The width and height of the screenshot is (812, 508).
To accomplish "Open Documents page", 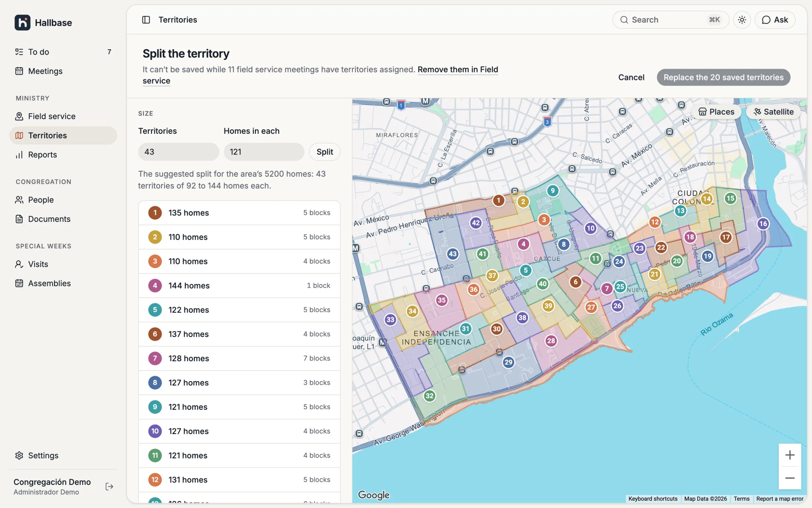I will 63,219.
